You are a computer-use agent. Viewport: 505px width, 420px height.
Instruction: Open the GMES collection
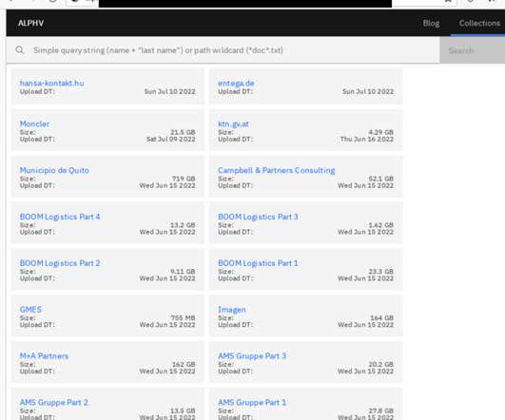pyautogui.click(x=30, y=309)
